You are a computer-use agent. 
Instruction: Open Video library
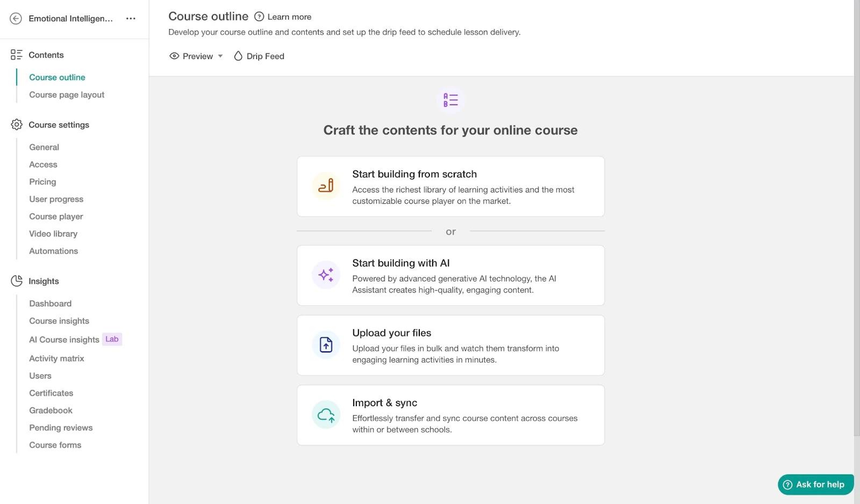pos(53,234)
